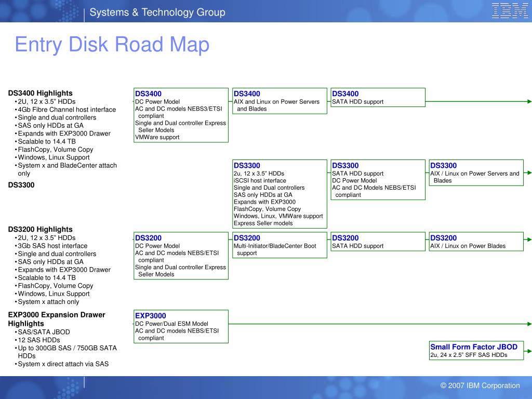Select the 'Entry Disk Road Map' title

click(x=112, y=45)
